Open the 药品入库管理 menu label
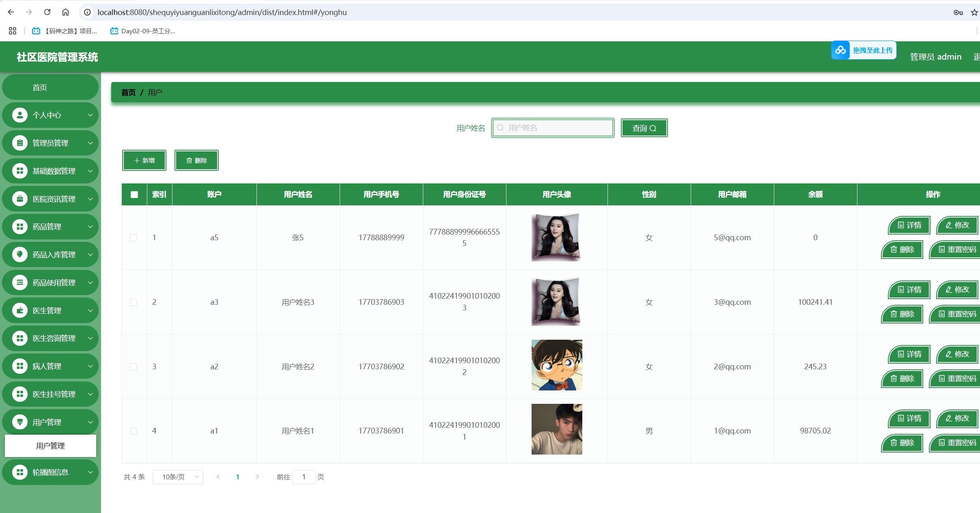The image size is (980, 513). tap(54, 254)
